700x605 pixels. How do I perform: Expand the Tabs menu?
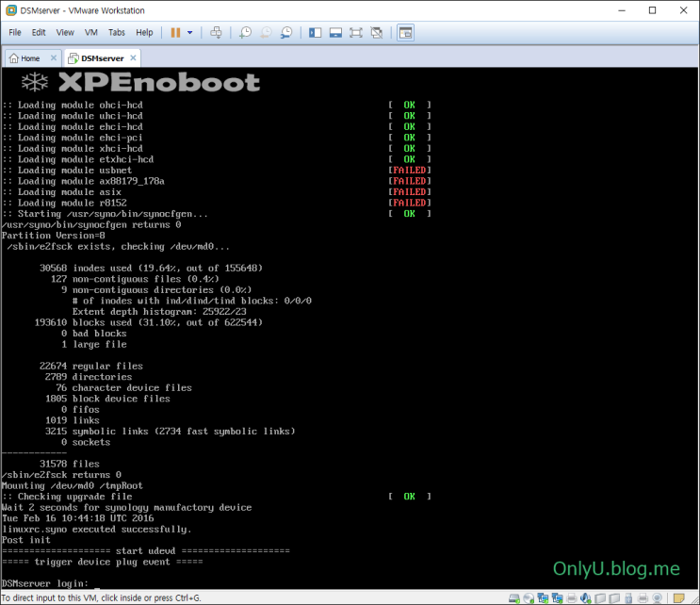click(116, 32)
